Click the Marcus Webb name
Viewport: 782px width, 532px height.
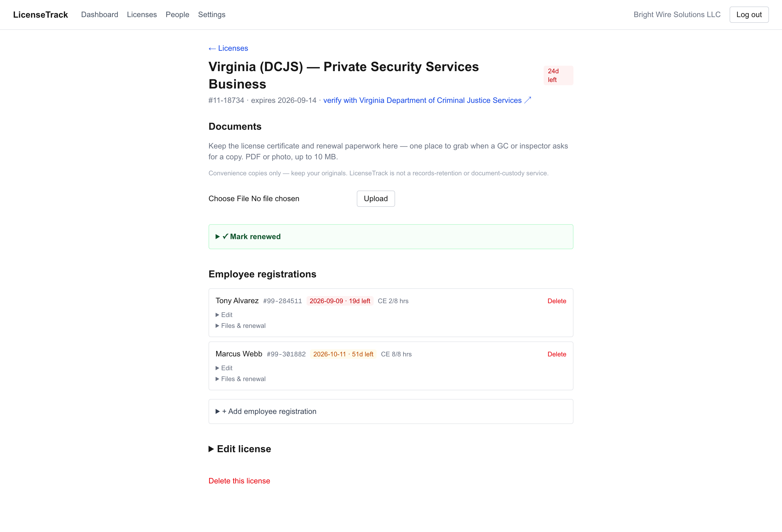coord(239,354)
